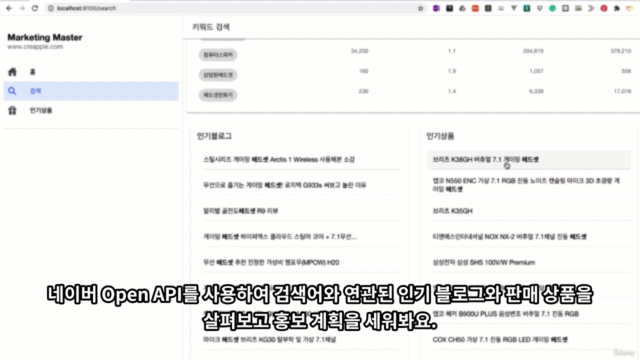Click the magnifier search icon in sidebar
The width and height of the screenshot is (640, 360).
point(12,91)
